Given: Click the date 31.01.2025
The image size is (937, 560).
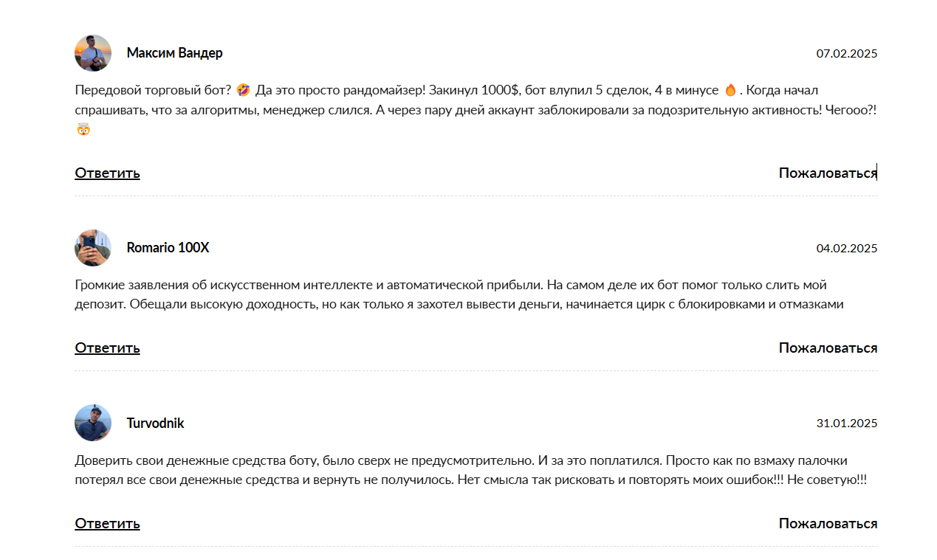Looking at the screenshot, I should point(847,423).
